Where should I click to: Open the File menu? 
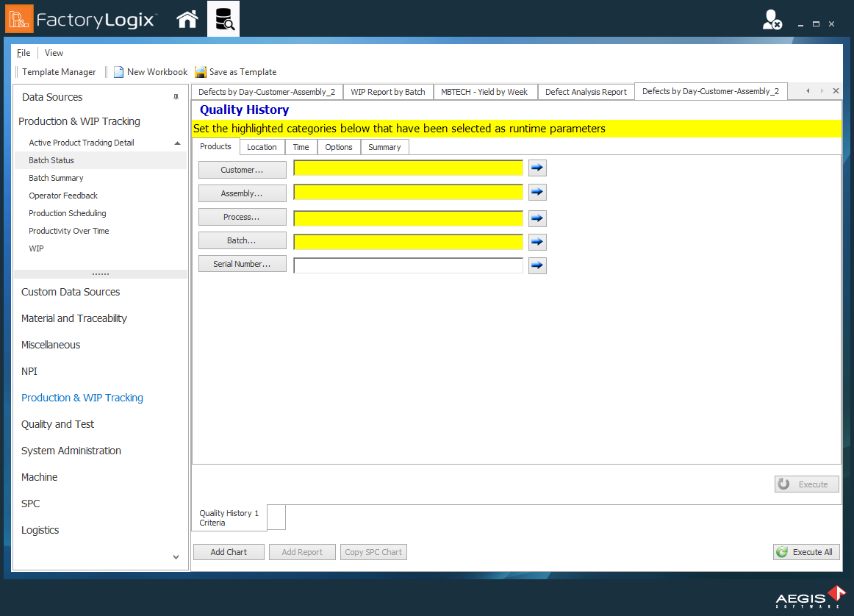23,52
